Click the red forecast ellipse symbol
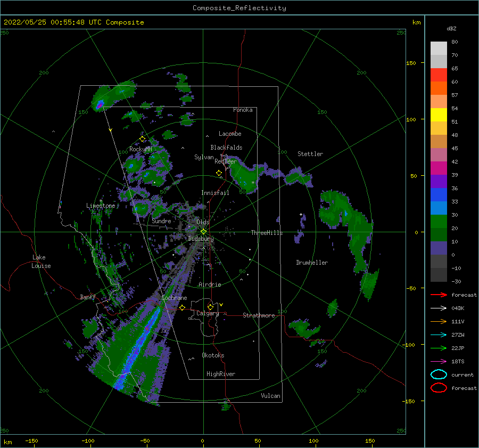Image resolution: width=479 pixels, height=448 pixels. pos(439,388)
